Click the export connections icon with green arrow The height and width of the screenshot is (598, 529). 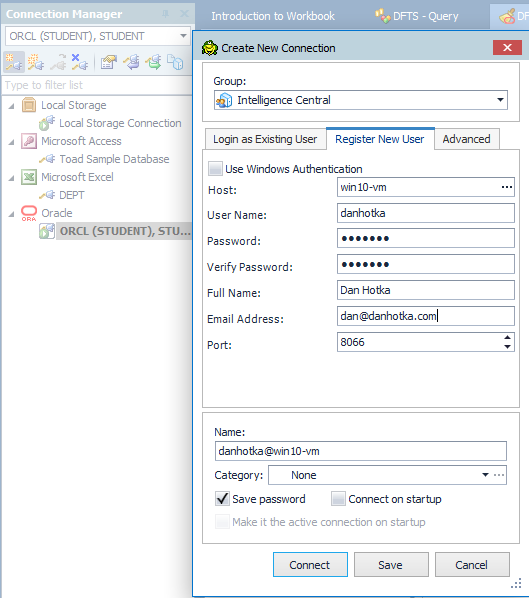click(153, 62)
